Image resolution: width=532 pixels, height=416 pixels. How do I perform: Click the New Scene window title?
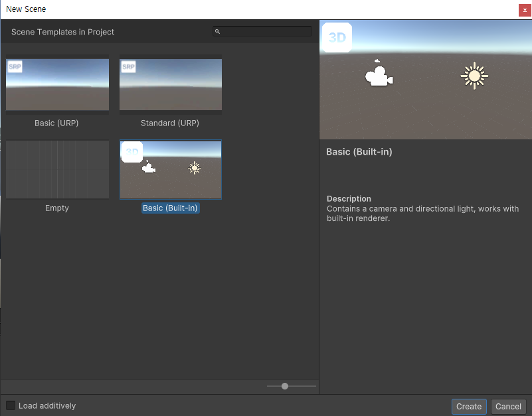(26, 9)
